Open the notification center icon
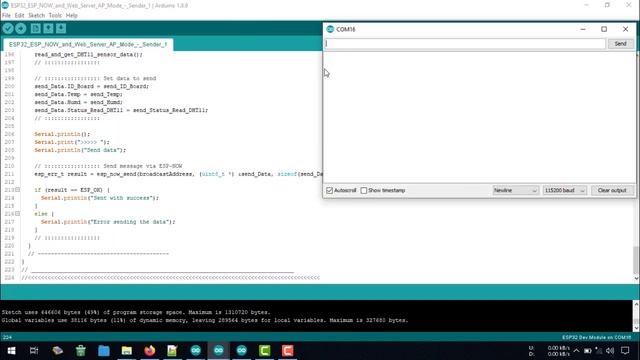The height and width of the screenshot is (360, 640). [x=625, y=351]
